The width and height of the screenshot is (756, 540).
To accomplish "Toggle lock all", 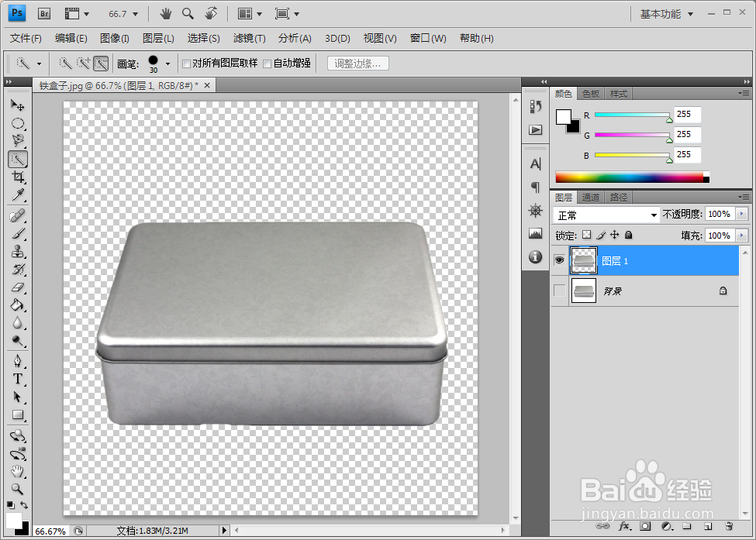I will tap(628, 235).
